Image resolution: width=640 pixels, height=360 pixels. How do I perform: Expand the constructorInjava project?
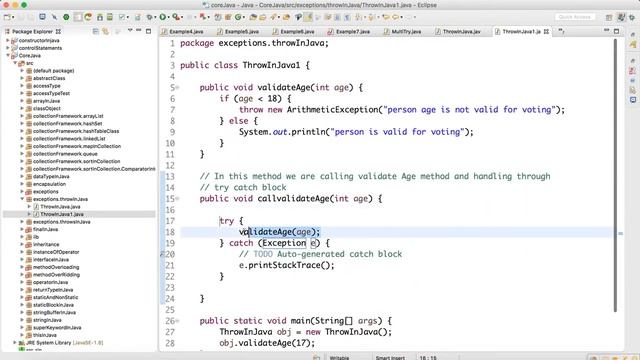click(8, 40)
